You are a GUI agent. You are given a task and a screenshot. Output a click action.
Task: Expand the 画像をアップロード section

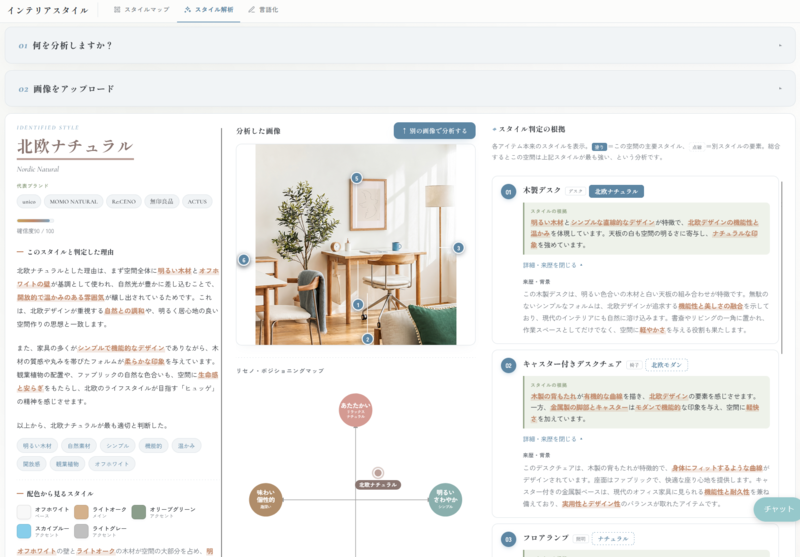[x=400, y=89]
